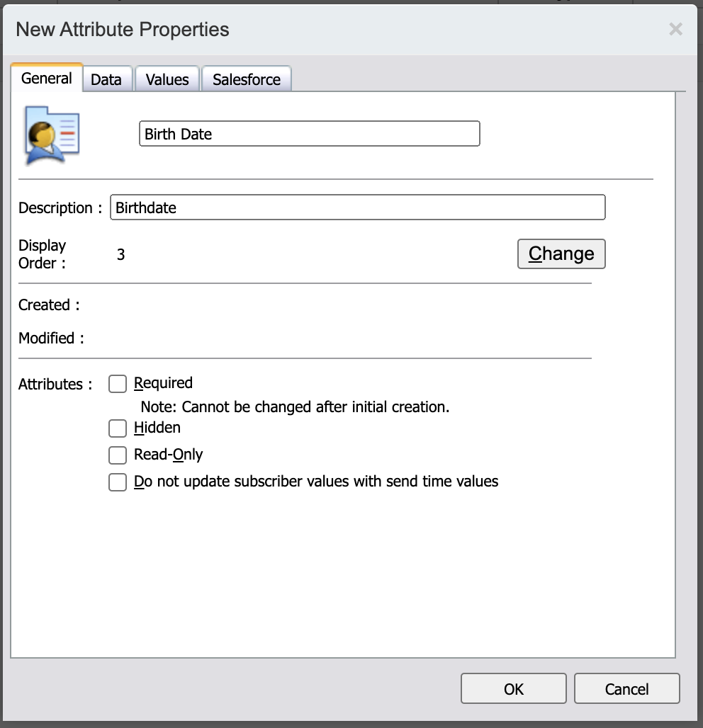Click the Description label
This screenshot has width=703, height=728.
(x=60, y=207)
